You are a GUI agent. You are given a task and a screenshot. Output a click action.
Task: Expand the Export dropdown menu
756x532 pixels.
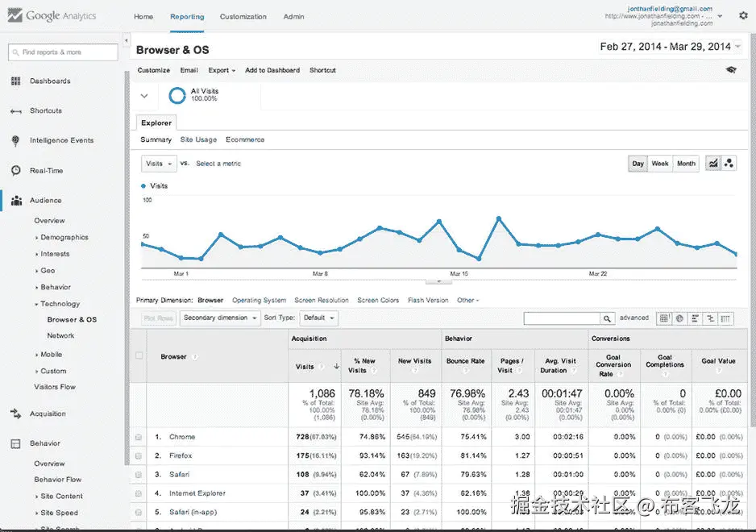click(x=222, y=70)
